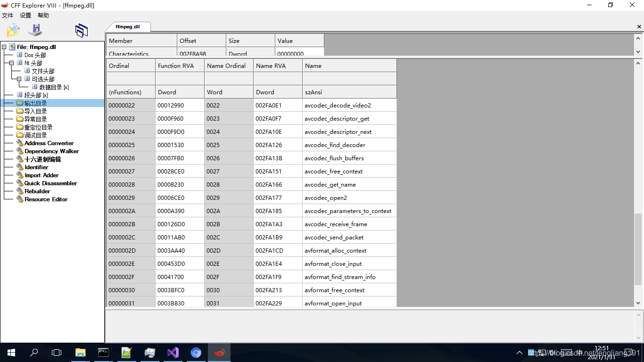Open the 文件 menu
Image resolution: width=644 pixels, height=362 pixels.
point(8,16)
